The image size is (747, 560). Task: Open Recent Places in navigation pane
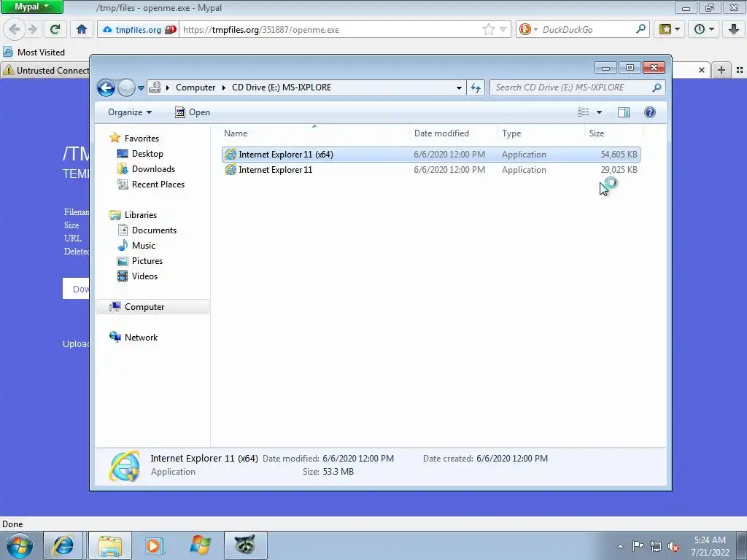coord(158,184)
